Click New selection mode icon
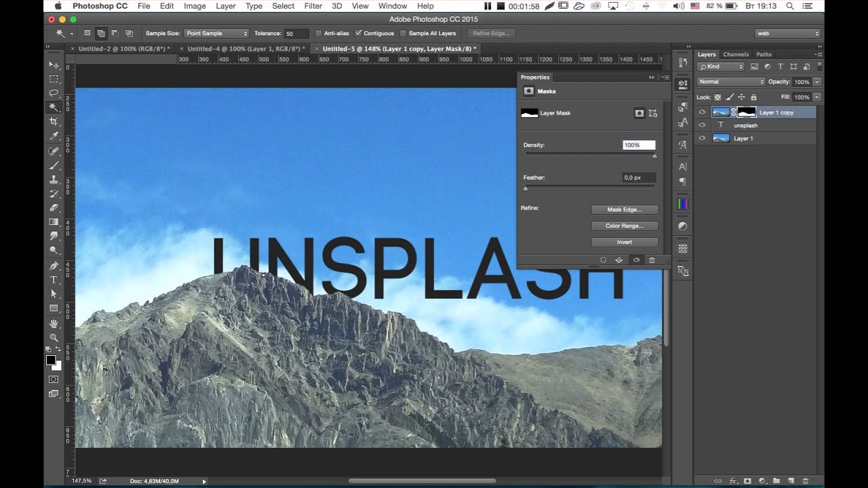Screen dimensions: 868x488 (x=87, y=33)
